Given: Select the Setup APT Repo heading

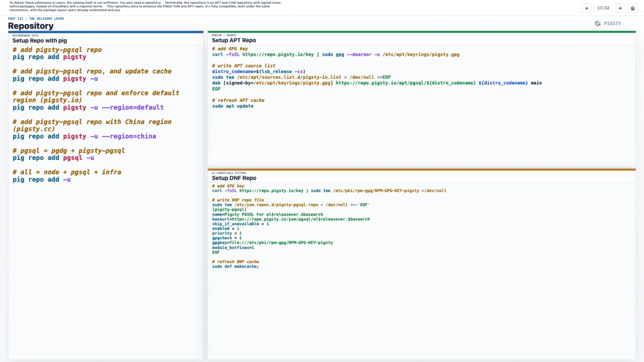Looking at the screenshot, I should (234, 40).
